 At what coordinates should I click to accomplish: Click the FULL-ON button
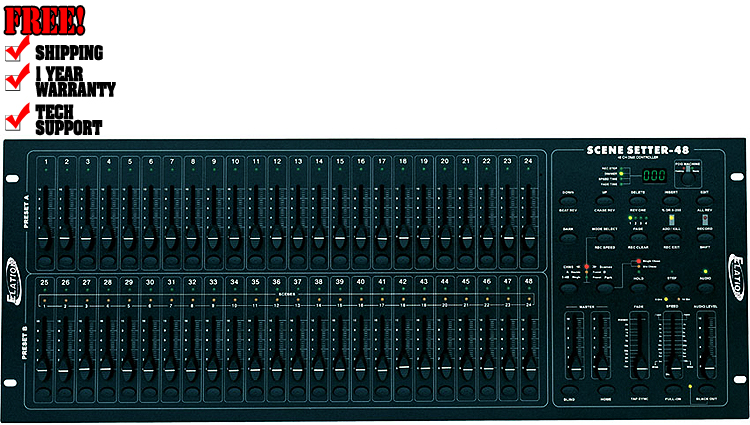673,390
